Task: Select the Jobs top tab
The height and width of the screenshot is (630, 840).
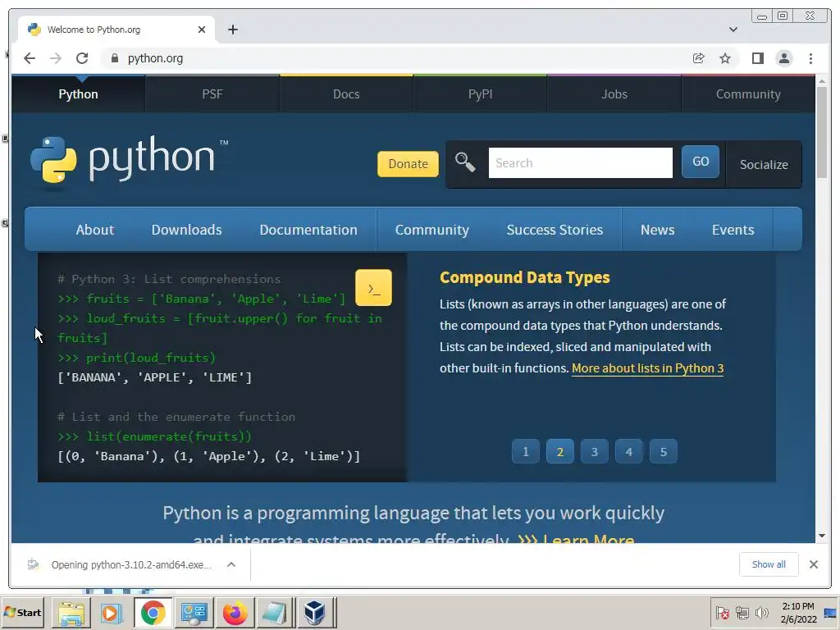Action: [614, 94]
